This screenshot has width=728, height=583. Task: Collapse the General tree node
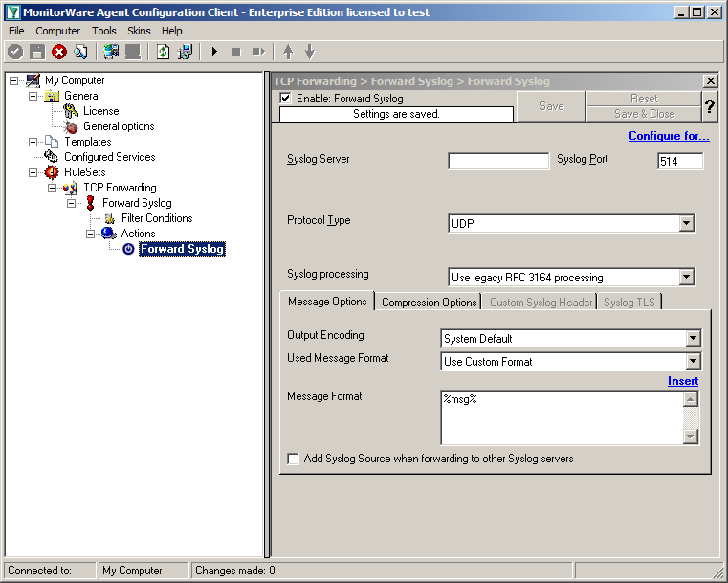click(x=33, y=96)
